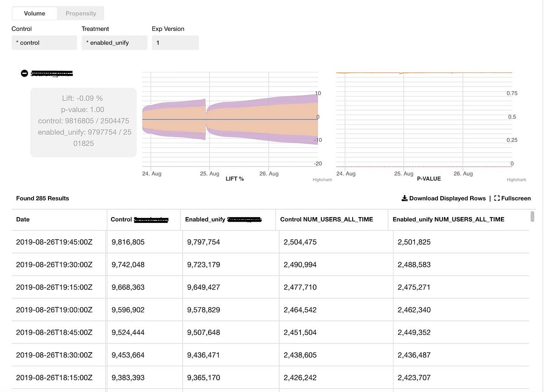Click the P-VALUE chart label

[x=429, y=179]
